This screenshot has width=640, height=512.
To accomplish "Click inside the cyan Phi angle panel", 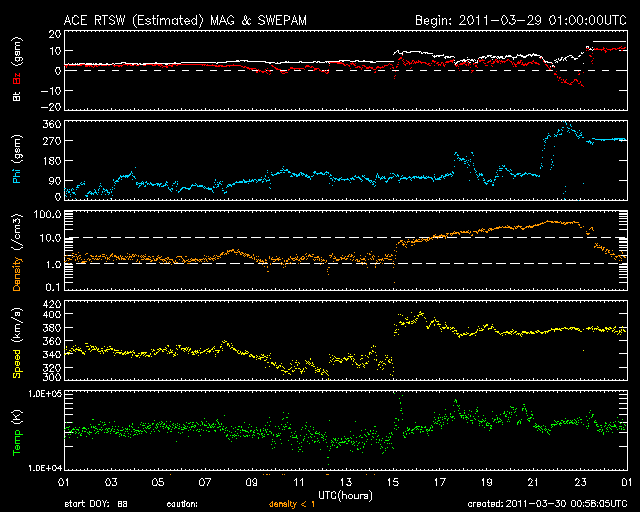I will pyautogui.click(x=346, y=160).
